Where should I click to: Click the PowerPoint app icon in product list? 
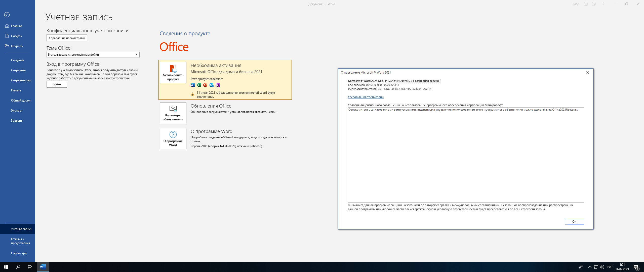click(205, 85)
